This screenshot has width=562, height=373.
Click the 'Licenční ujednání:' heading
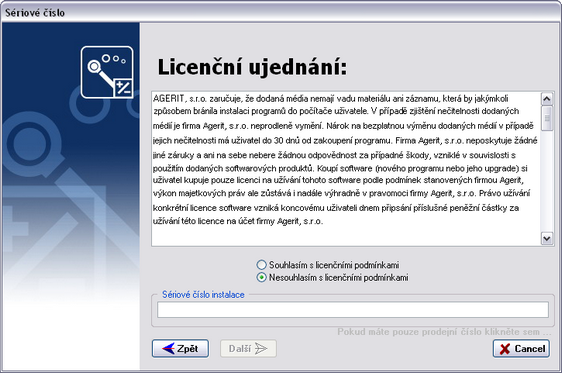coord(253,67)
